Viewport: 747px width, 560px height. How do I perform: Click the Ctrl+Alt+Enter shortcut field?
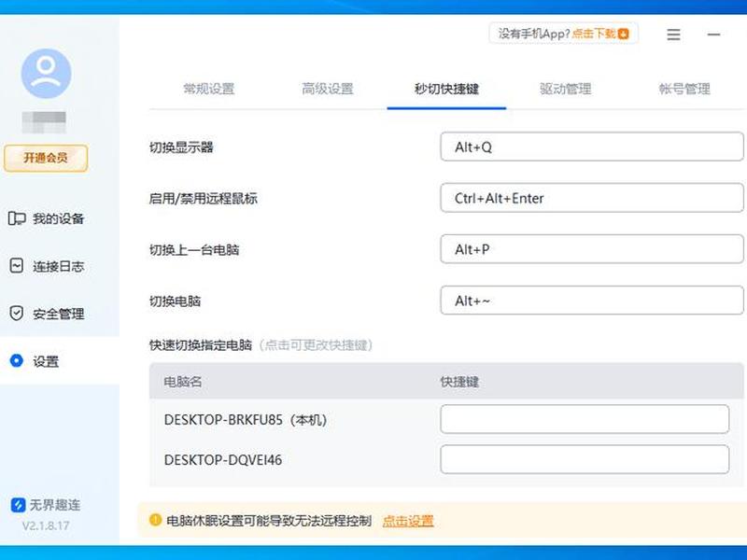pos(592,198)
